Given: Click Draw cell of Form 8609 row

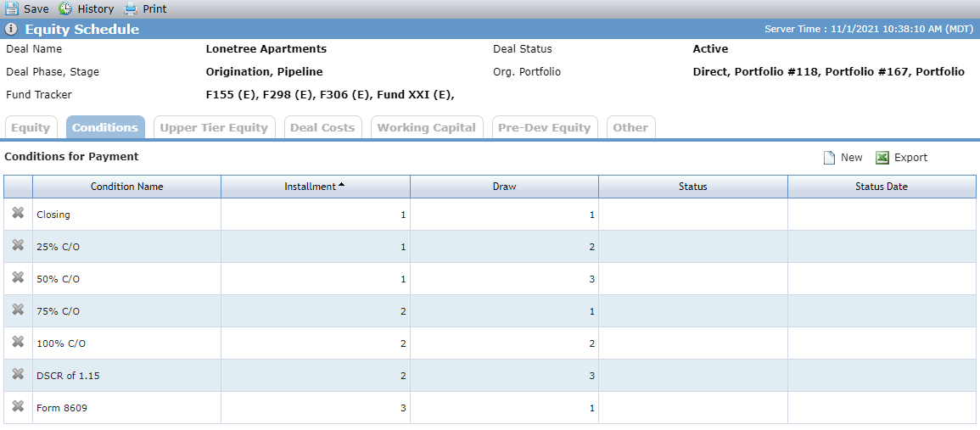Looking at the screenshot, I should coord(504,408).
